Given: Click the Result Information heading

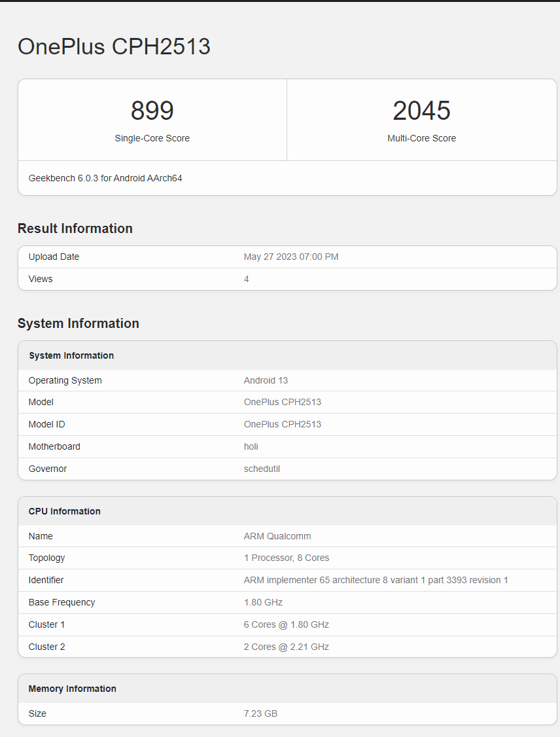Looking at the screenshot, I should pyautogui.click(x=75, y=228).
